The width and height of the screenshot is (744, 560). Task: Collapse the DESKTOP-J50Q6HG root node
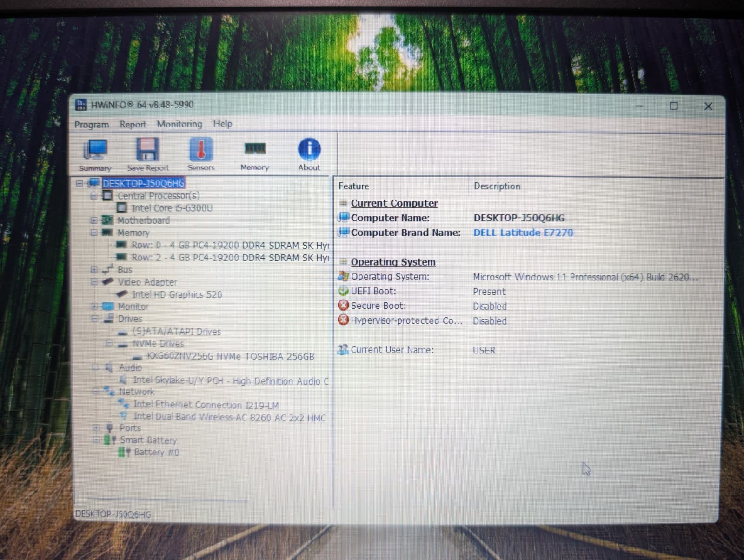80,183
